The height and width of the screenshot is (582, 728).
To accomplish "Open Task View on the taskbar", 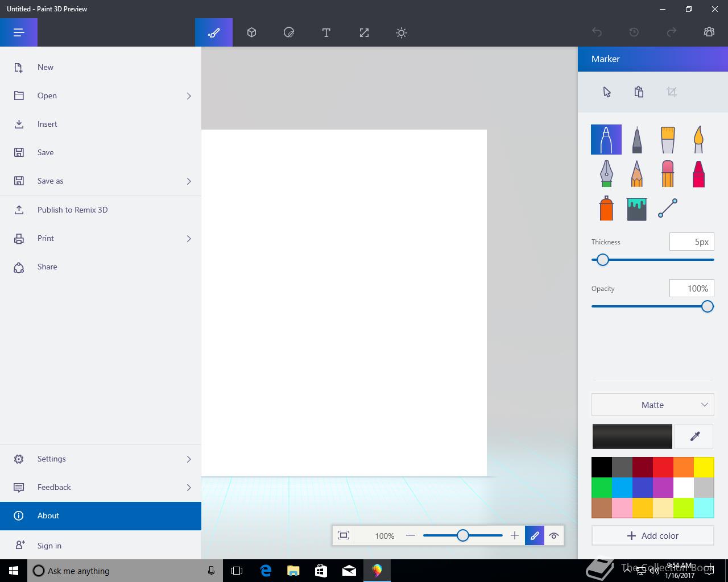I will 237,571.
